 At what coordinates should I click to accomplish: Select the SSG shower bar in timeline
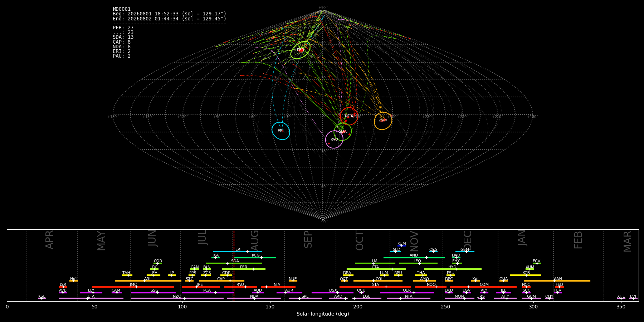click(153, 293)
